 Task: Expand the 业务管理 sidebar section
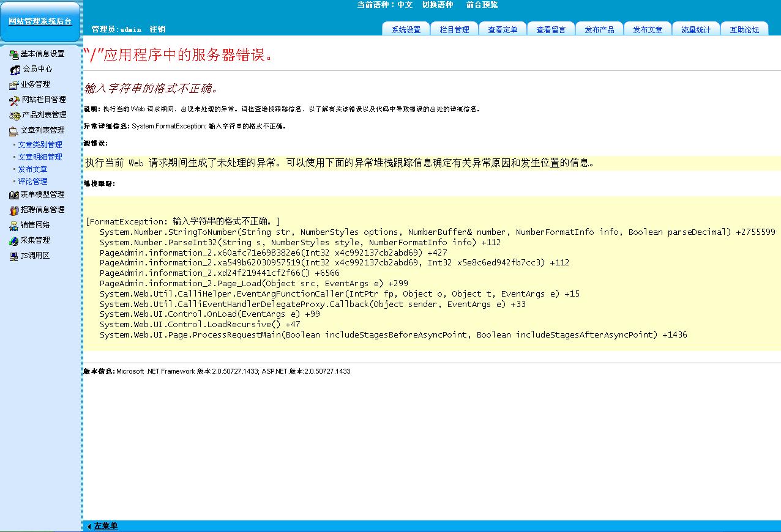[35, 84]
